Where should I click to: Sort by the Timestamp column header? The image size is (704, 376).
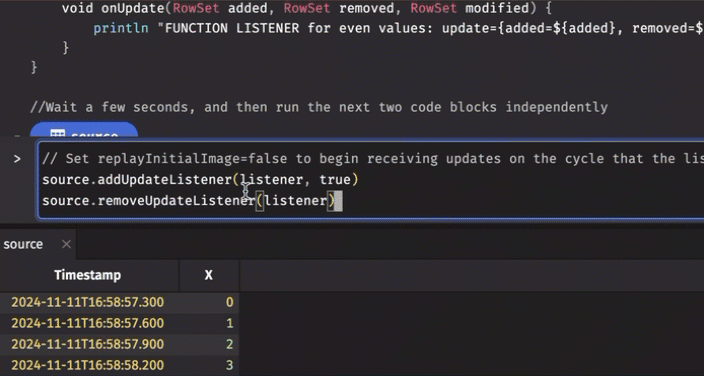tap(88, 275)
